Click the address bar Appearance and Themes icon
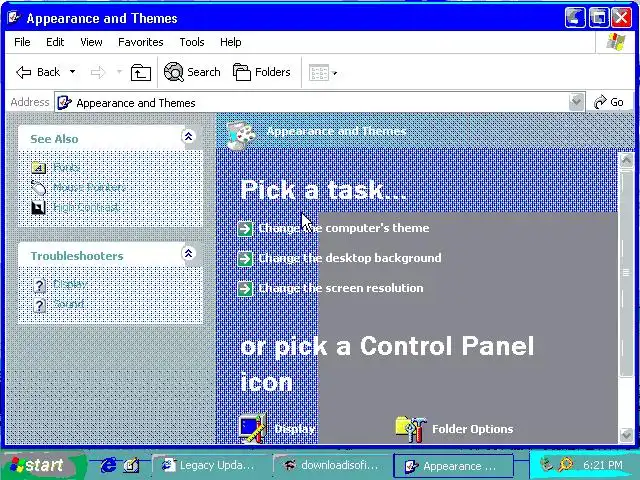The width and height of the screenshot is (640, 480). [x=64, y=102]
